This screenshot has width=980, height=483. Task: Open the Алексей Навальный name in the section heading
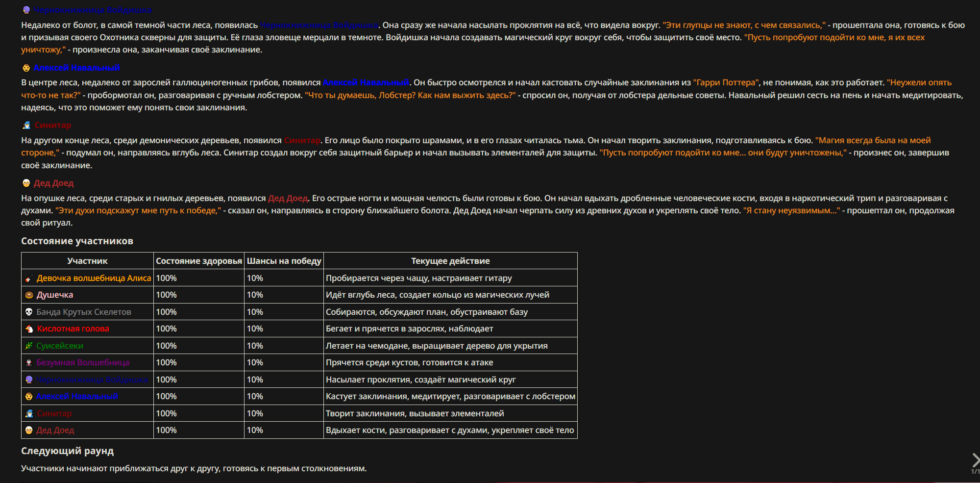coord(76,68)
